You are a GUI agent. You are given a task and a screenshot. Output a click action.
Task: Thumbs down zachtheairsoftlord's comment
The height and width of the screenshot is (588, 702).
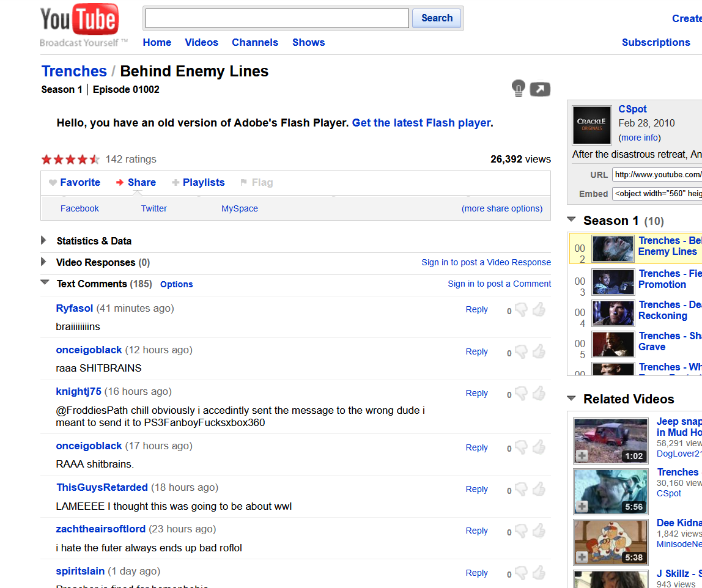pos(521,531)
